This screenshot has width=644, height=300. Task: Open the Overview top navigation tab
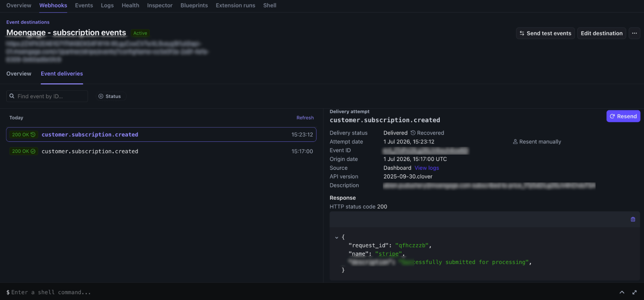(19, 5)
